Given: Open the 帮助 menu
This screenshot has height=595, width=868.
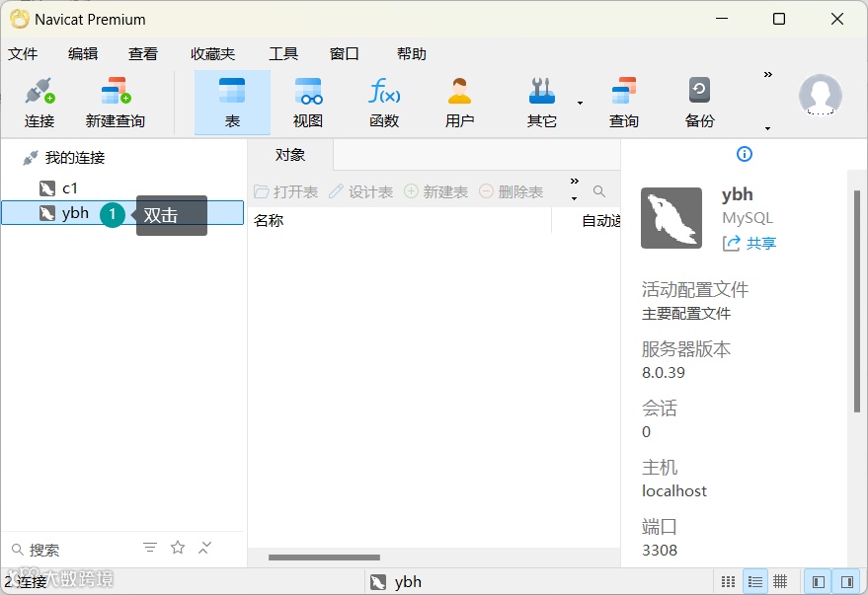Looking at the screenshot, I should (412, 53).
